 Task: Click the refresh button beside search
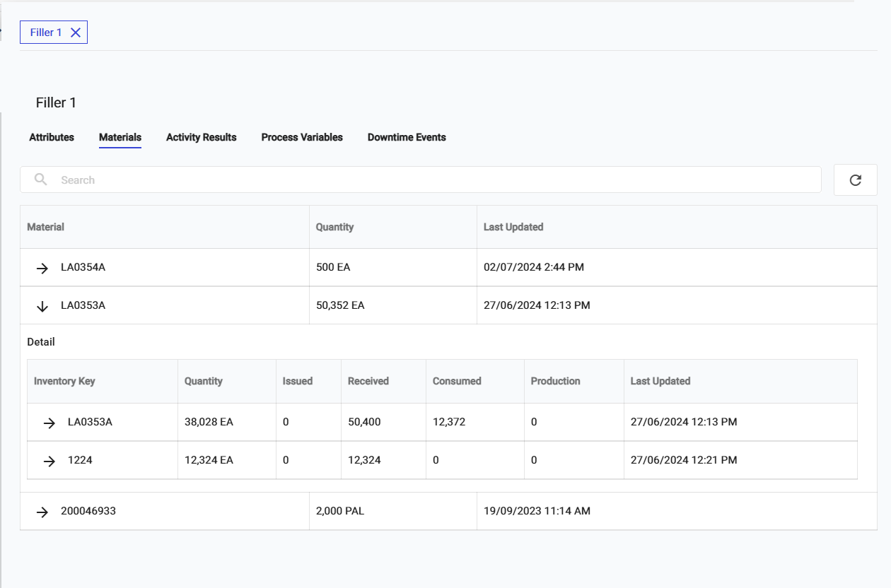[855, 180]
